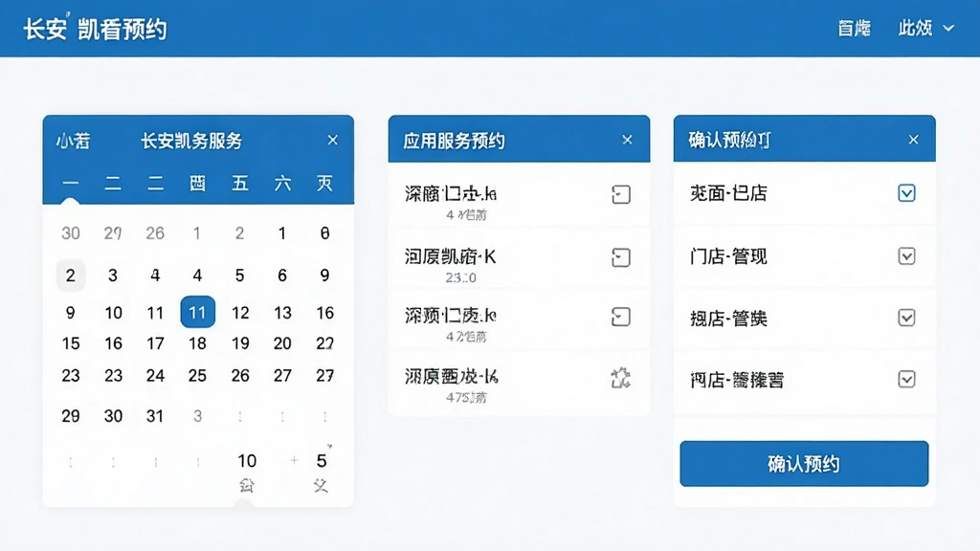The image size is (980, 551).
Task: Click the 长安 logo in the header
Action: [x=45, y=29]
